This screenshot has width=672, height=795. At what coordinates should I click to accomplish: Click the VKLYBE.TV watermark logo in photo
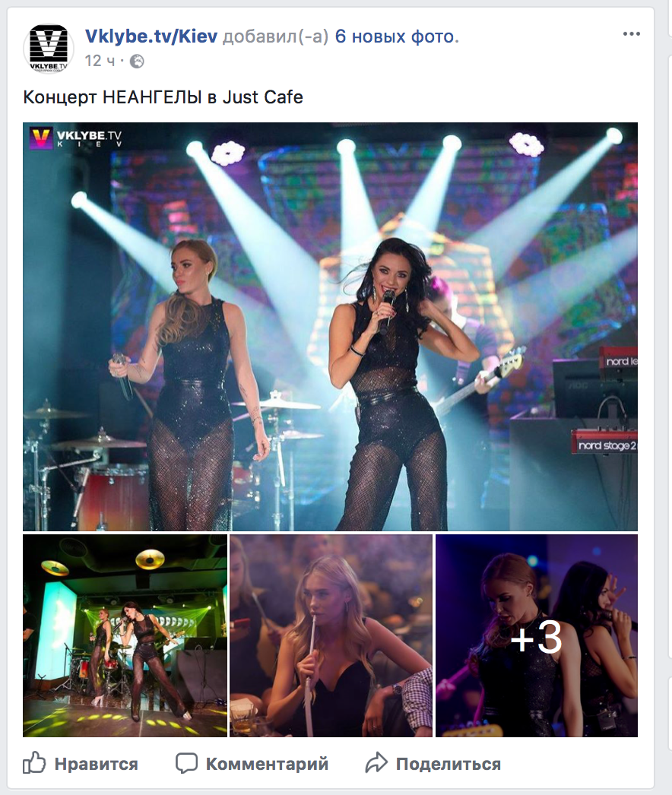75,138
